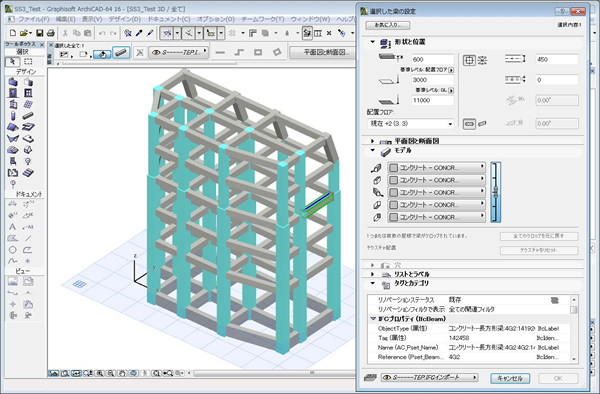Screen dimensions: 600x394
Task: Select the Lamp tool in toolbox
Action: [28, 161]
